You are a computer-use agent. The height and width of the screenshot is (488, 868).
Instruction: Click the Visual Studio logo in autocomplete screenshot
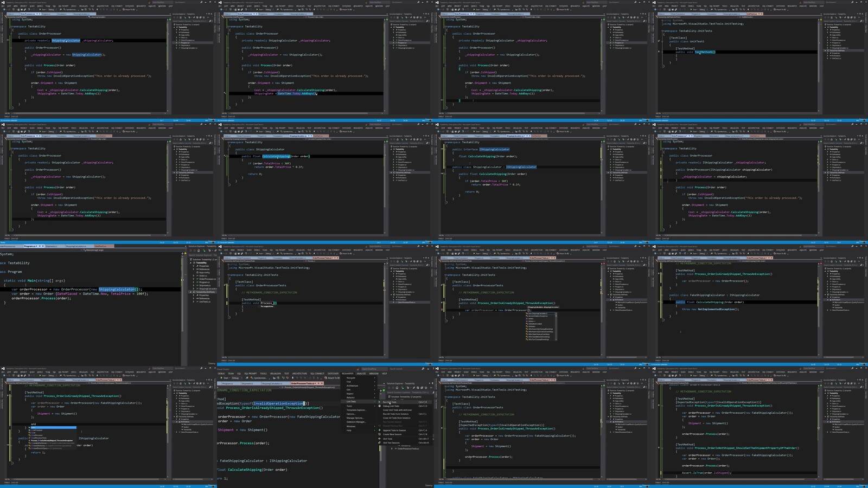click(437, 247)
